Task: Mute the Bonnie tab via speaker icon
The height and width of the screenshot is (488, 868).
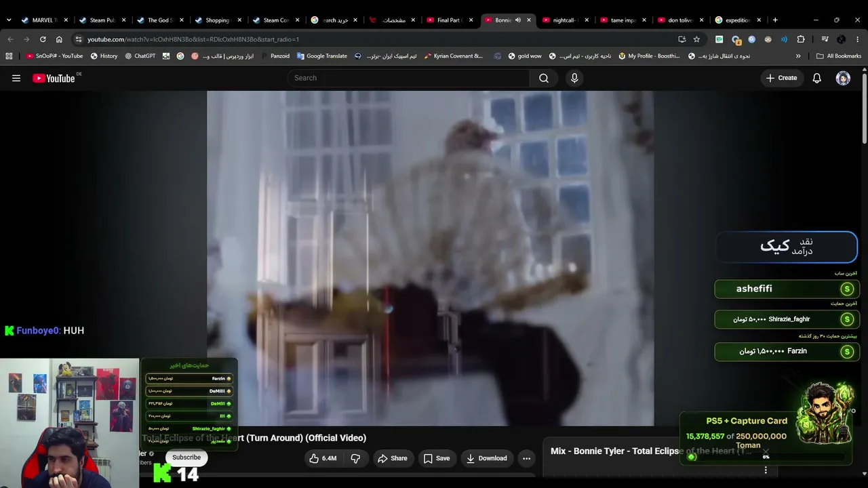Action: point(518,20)
